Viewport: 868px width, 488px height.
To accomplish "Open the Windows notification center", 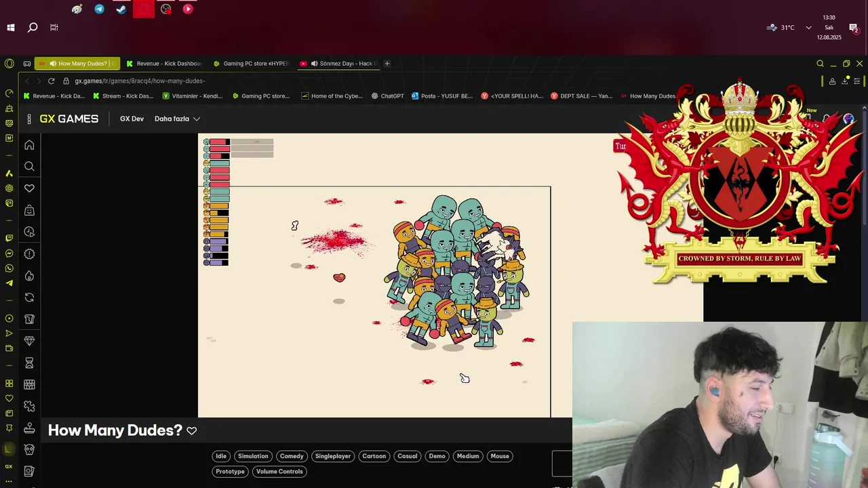I will point(854,28).
